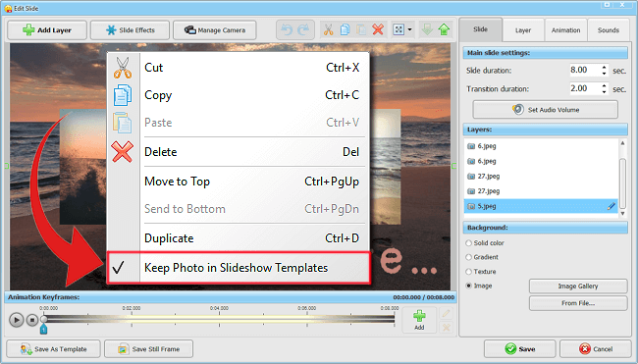This screenshot has height=364, width=638.
Task: Click the layers list scroll-down arrow
Action: pyautogui.click(x=622, y=214)
